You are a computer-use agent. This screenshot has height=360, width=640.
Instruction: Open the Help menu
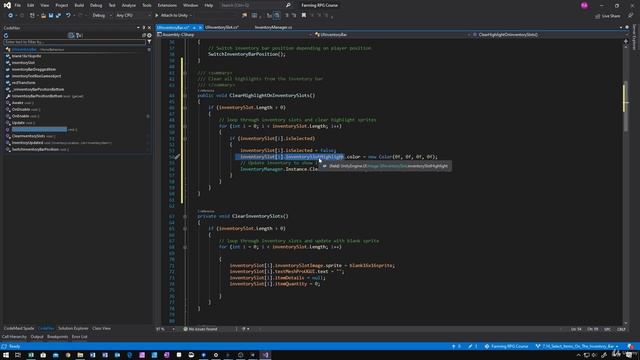[x=209, y=5]
